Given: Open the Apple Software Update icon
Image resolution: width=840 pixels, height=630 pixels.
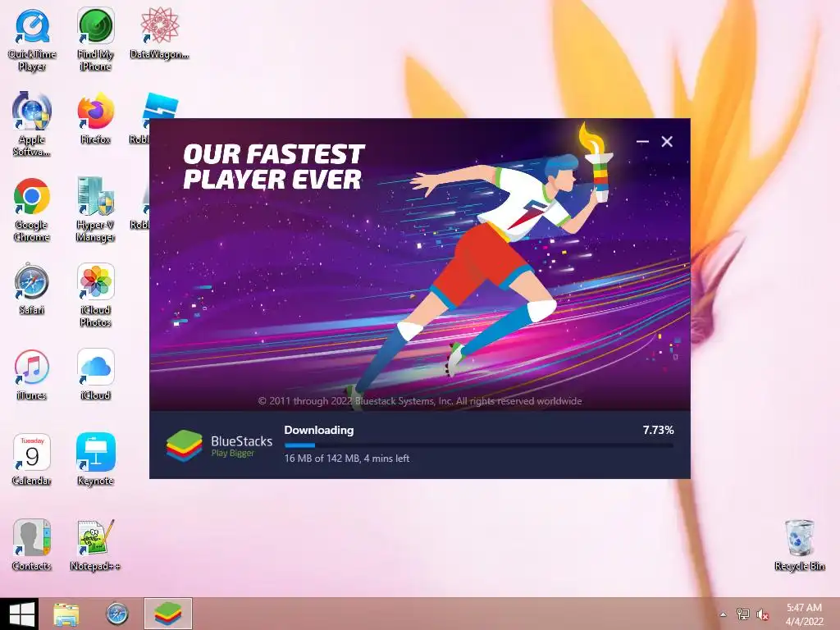Looking at the screenshot, I should tap(32, 125).
